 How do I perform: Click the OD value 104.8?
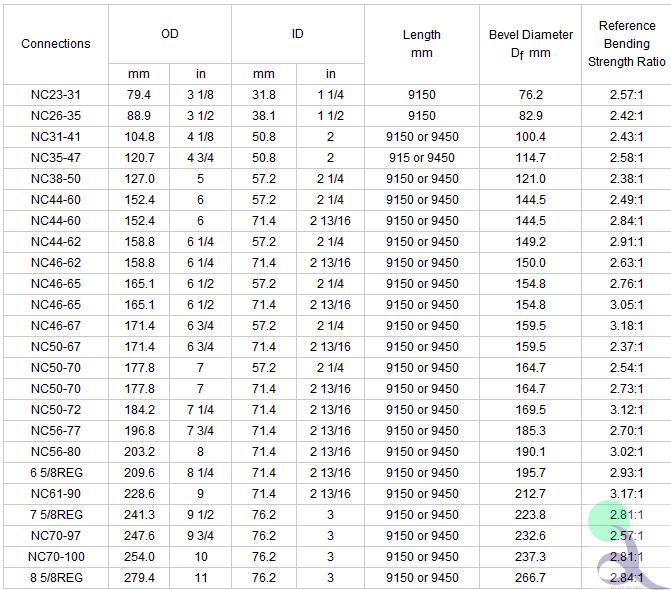(139, 136)
